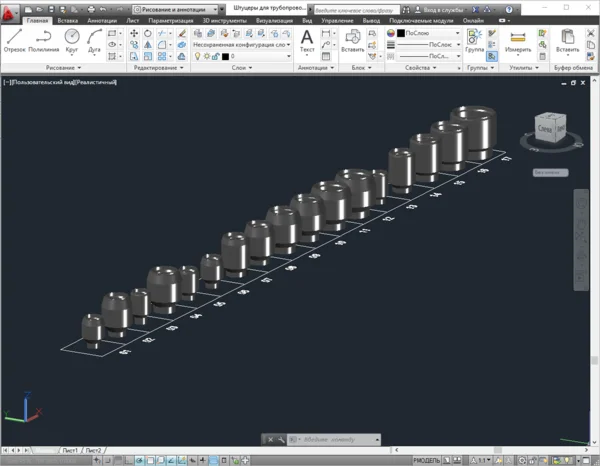Switch to the 3D инструменты tab
600x466 pixels.
225,21
